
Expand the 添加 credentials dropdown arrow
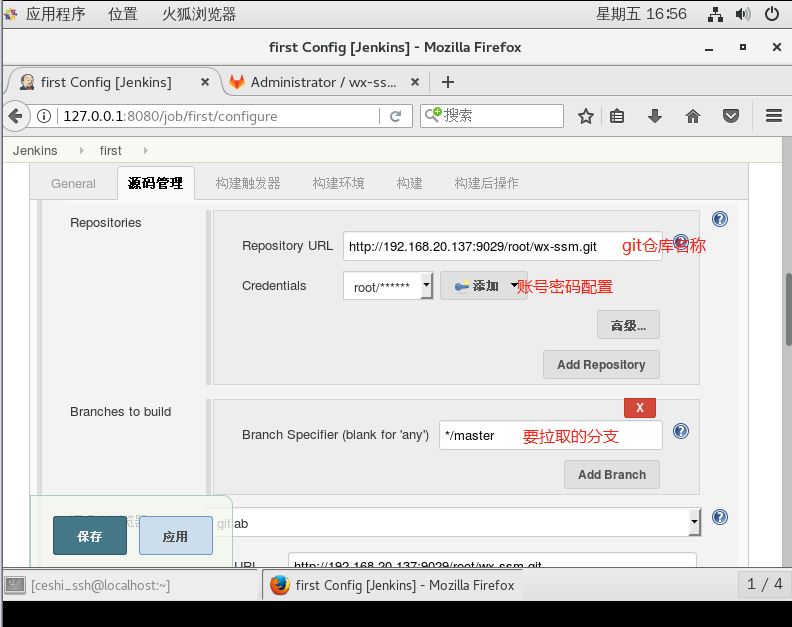[514, 285]
